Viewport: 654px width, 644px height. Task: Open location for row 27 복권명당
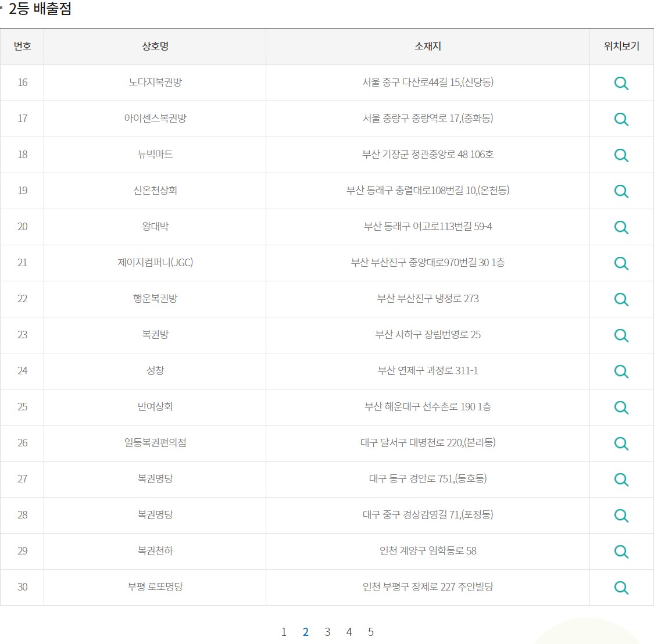621,480
